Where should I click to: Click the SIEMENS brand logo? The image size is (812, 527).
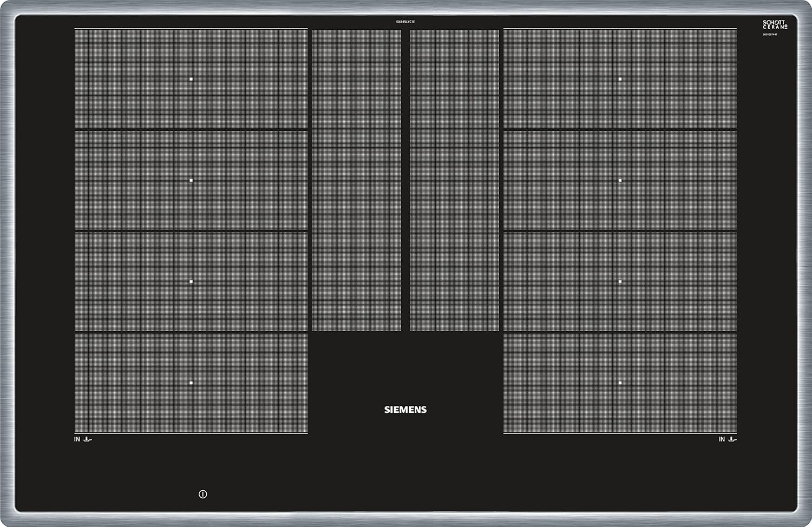(x=405, y=410)
